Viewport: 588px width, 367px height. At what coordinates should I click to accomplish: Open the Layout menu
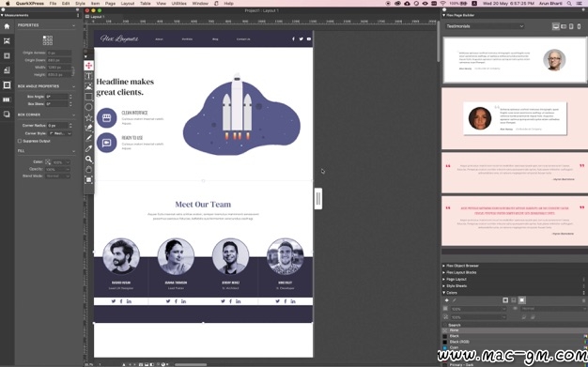click(x=128, y=4)
